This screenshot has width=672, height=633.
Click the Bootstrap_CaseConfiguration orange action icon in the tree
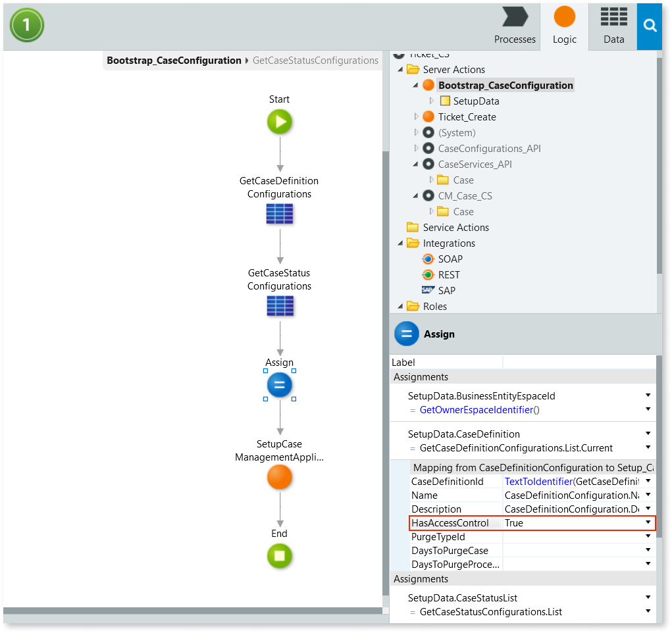pos(428,85)
